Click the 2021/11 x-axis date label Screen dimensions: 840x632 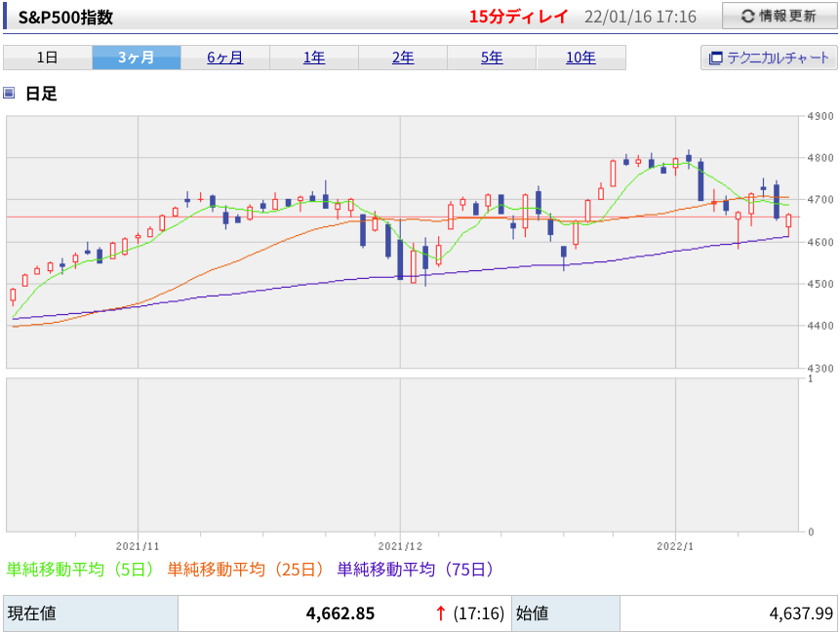(138, 546)
